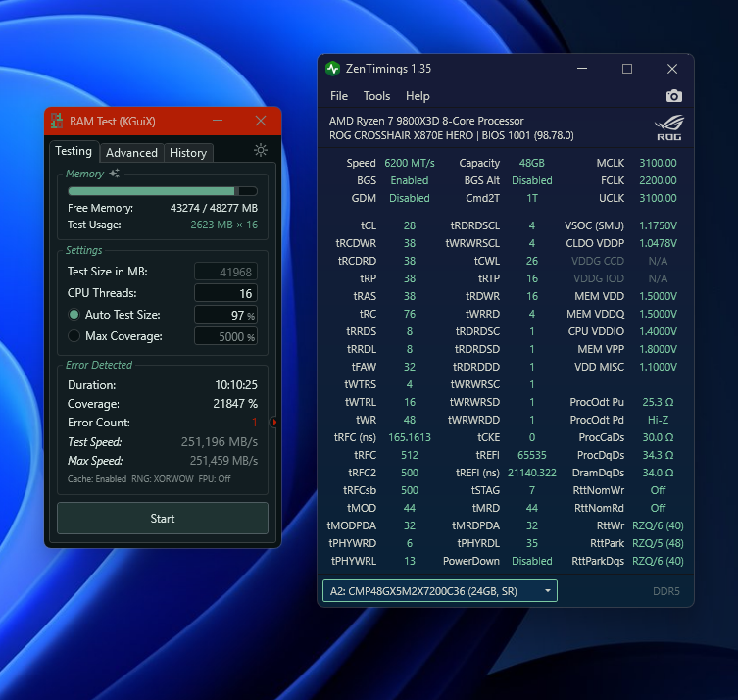Click the memory usage progress bar
The height and width of the screenshot is (700, 738).
click(x=162, y=191)
